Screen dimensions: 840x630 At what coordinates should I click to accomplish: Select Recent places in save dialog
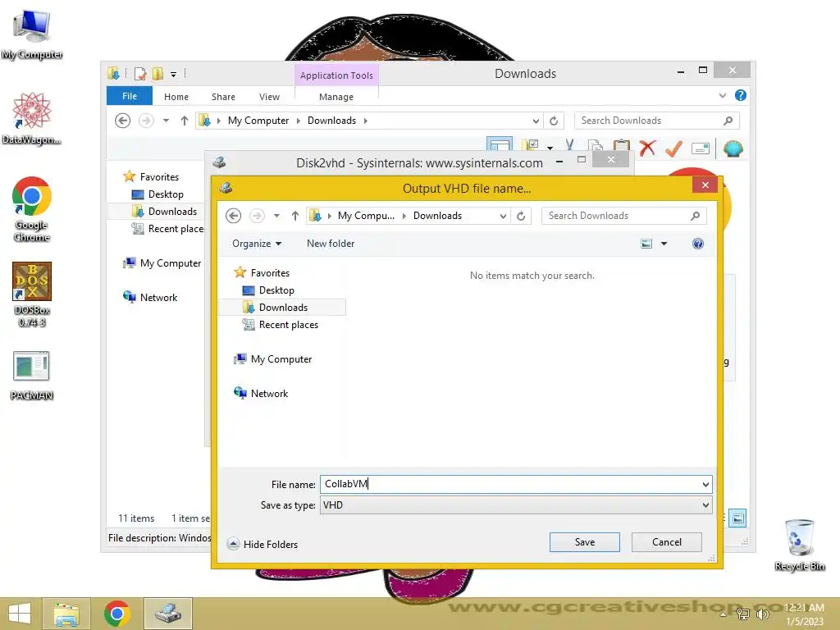(288, 325)
